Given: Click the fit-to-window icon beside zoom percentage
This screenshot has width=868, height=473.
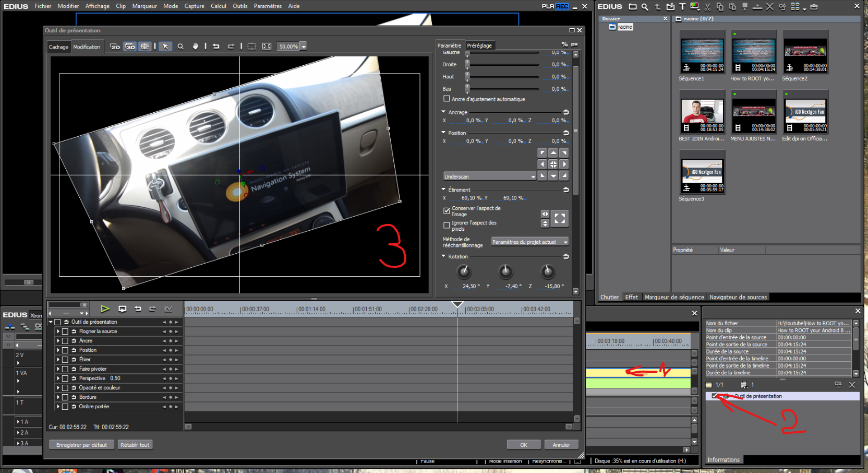Looking at the screenshot, I should 267,46.
